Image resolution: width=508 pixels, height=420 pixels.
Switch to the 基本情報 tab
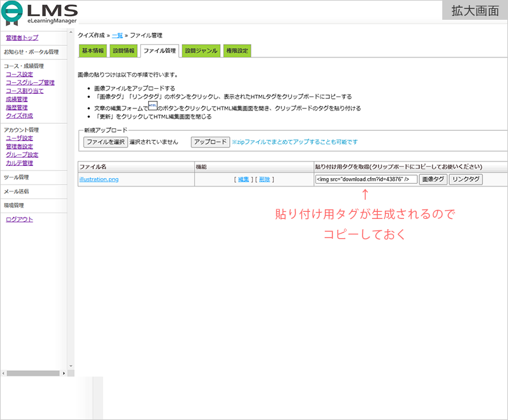tap(93, 50)
